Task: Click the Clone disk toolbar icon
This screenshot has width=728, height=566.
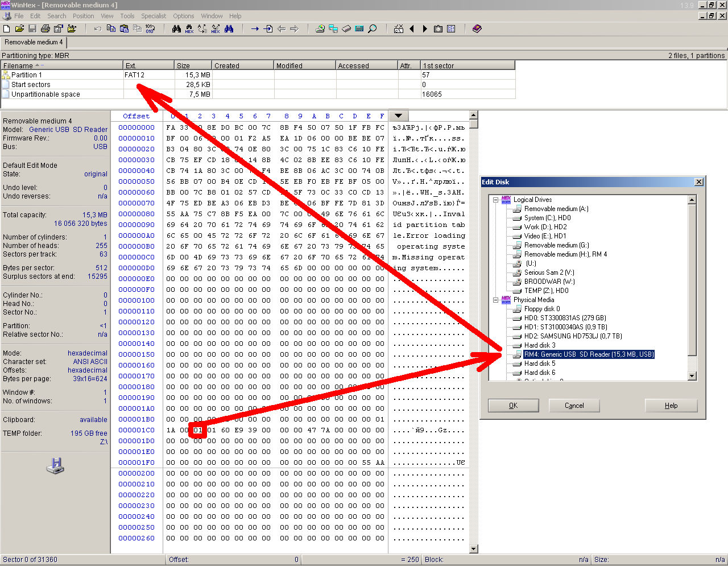Action: 333,28
